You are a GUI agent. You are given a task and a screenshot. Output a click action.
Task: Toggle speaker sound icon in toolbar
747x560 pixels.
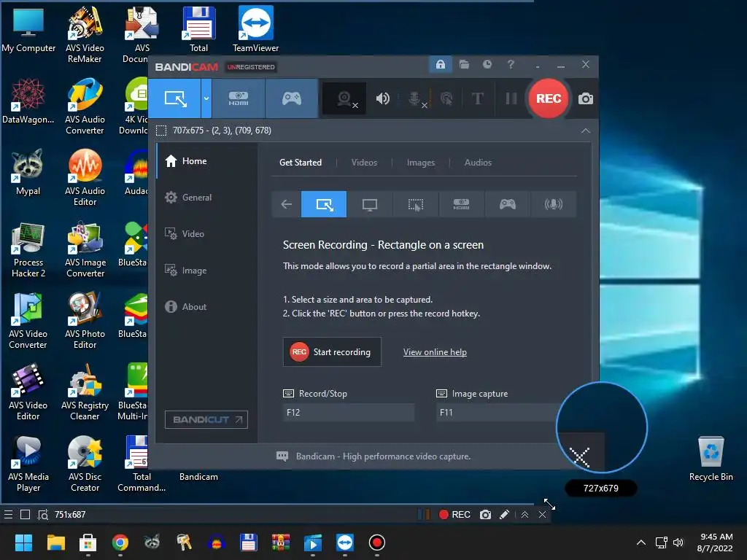click(382, 98)
